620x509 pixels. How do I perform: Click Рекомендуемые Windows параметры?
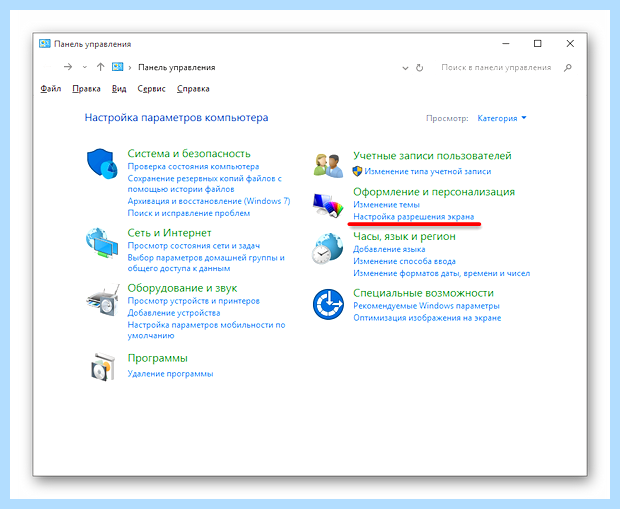426,306
